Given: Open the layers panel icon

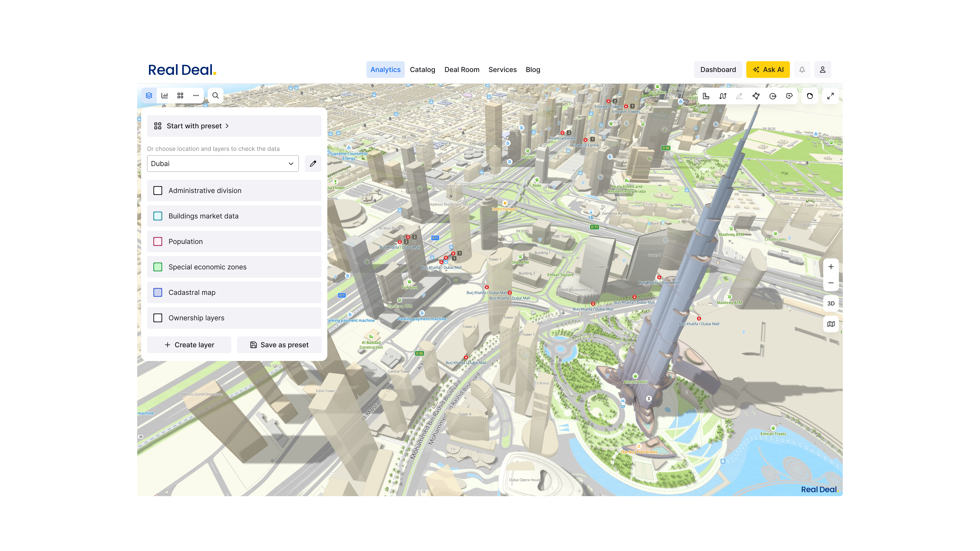Looking at the screenshot, I should (149, 96).
